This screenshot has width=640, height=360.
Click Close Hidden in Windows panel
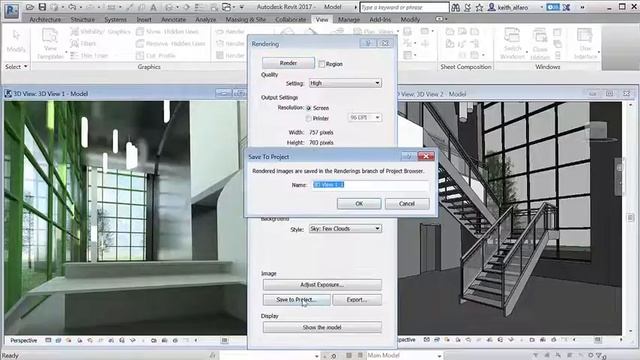pos(540,44)
